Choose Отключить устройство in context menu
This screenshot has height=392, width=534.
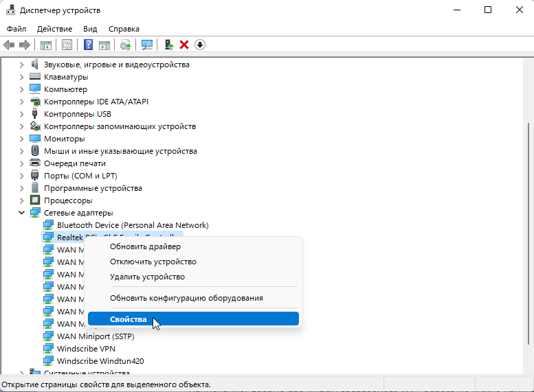(x=193, y=262)
